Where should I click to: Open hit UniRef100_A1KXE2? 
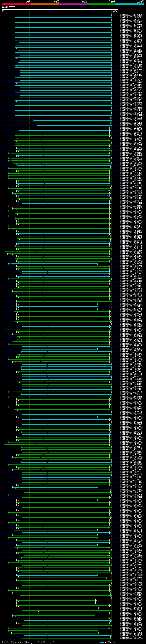tap(131, 27)
